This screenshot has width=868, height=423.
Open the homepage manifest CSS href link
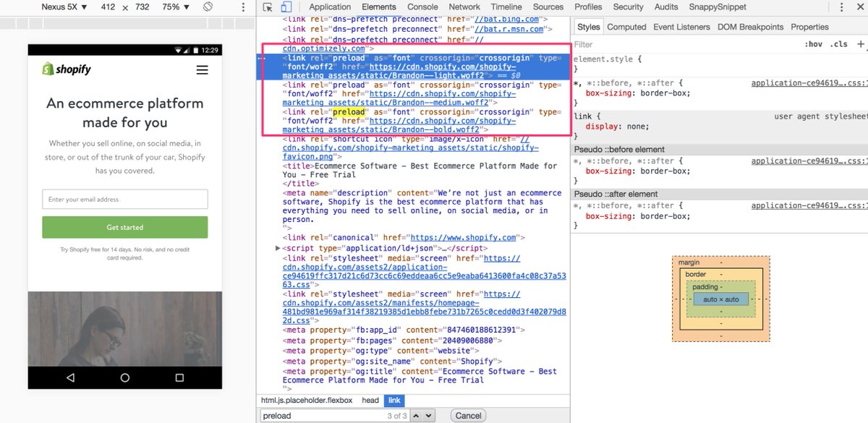tap(424, 307)
